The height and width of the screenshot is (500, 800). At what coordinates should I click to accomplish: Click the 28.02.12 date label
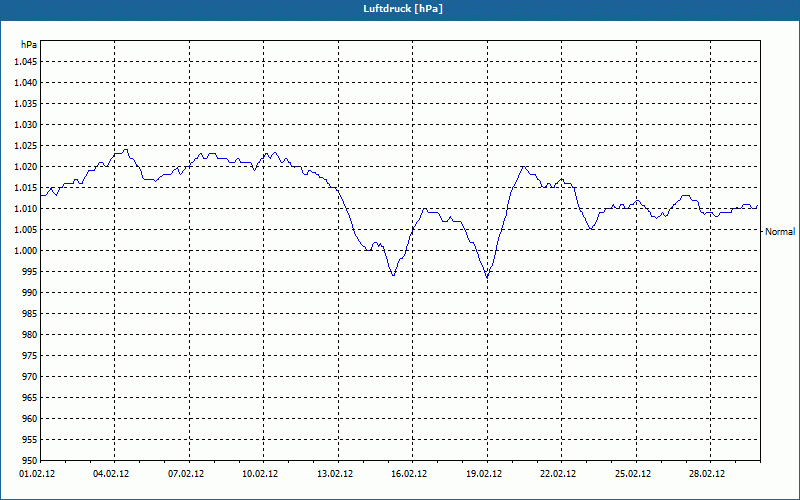[707, 474]
